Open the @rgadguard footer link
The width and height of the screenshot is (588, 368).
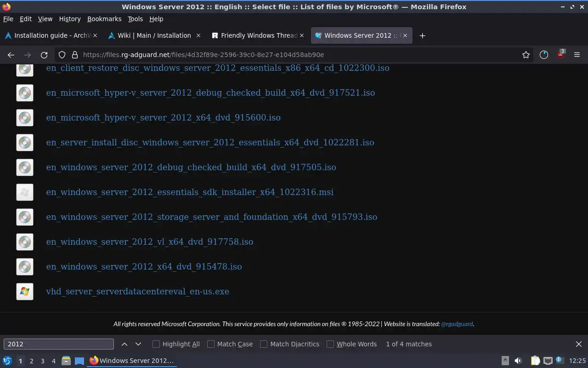point(457,324)
